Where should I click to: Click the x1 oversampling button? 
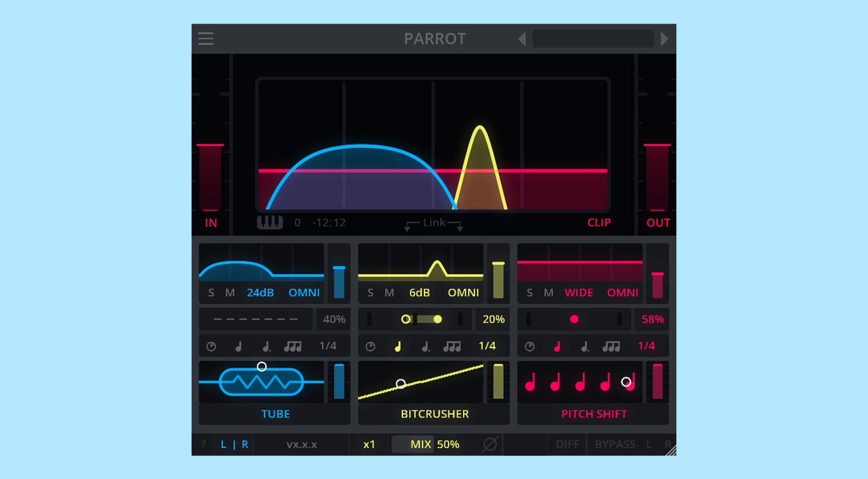369,444
